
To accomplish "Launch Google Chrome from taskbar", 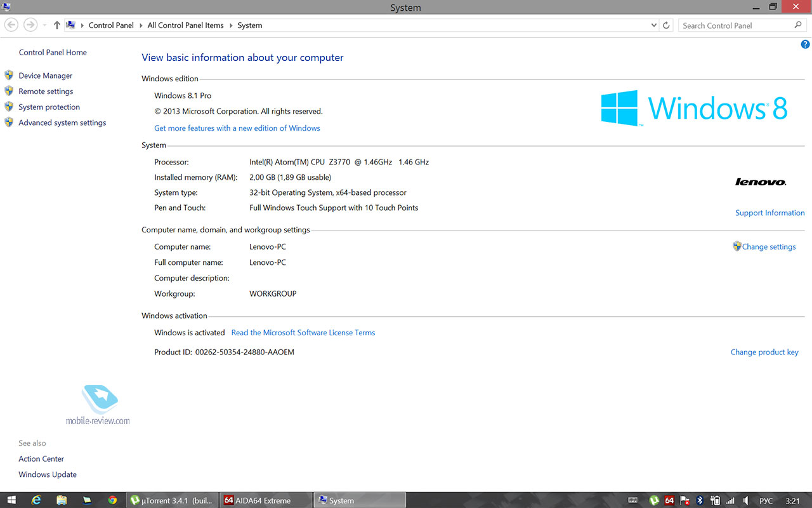I will point(112,500).
